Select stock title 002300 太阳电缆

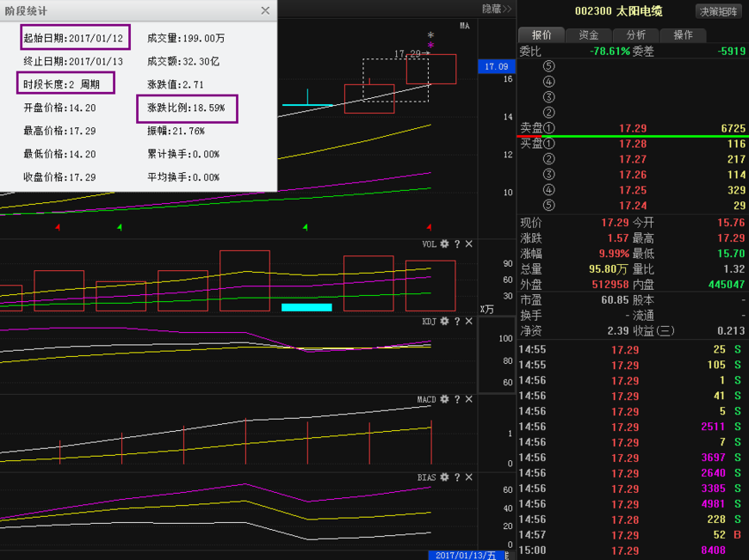[619, 11]
